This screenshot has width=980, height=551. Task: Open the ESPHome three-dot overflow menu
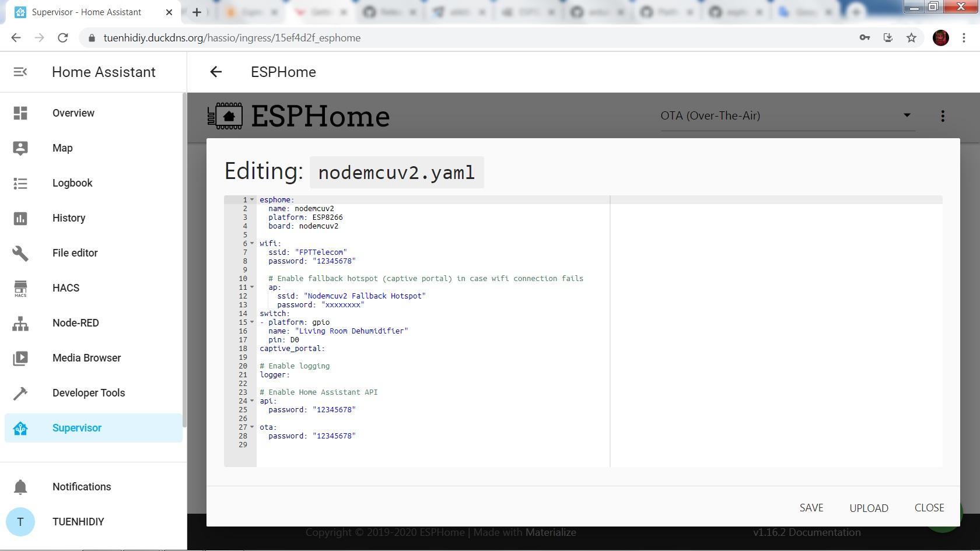pos(943,115)
